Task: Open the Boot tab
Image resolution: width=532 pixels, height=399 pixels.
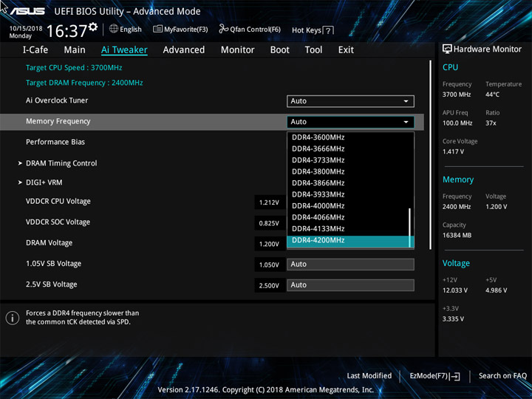Action: (x=279, y=50)
